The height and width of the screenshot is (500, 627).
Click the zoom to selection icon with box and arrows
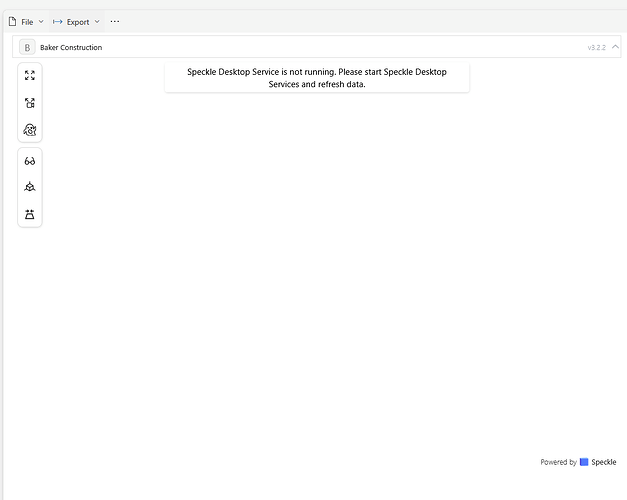(30, 103)
